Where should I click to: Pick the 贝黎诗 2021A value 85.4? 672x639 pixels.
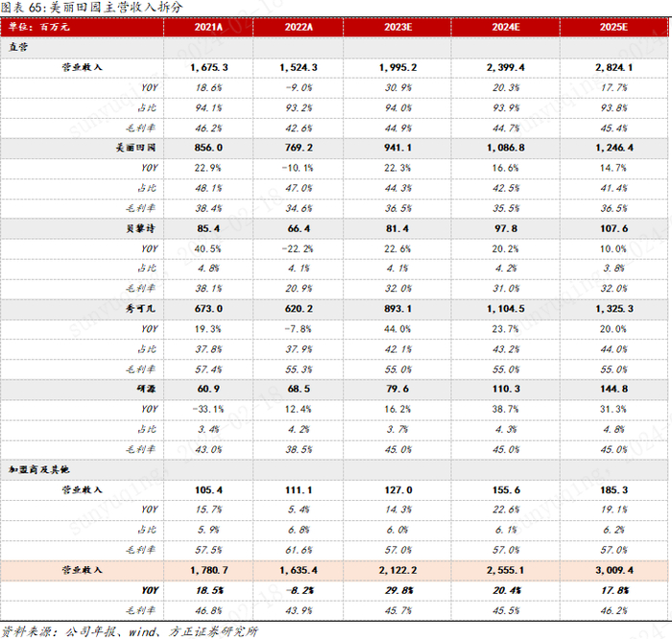(x=208, y=228)
